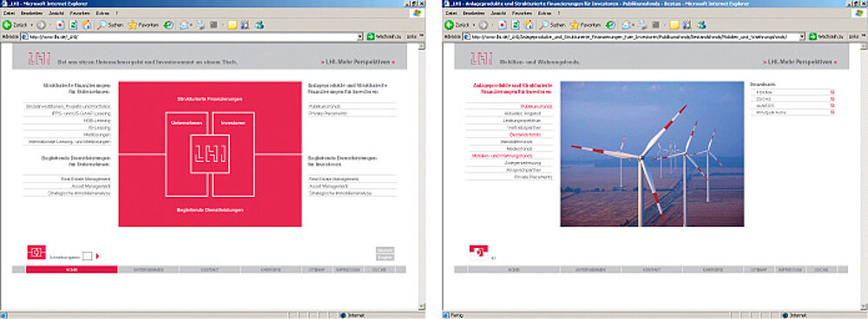Click red Stop icon in LHI home window

point(61,25)
